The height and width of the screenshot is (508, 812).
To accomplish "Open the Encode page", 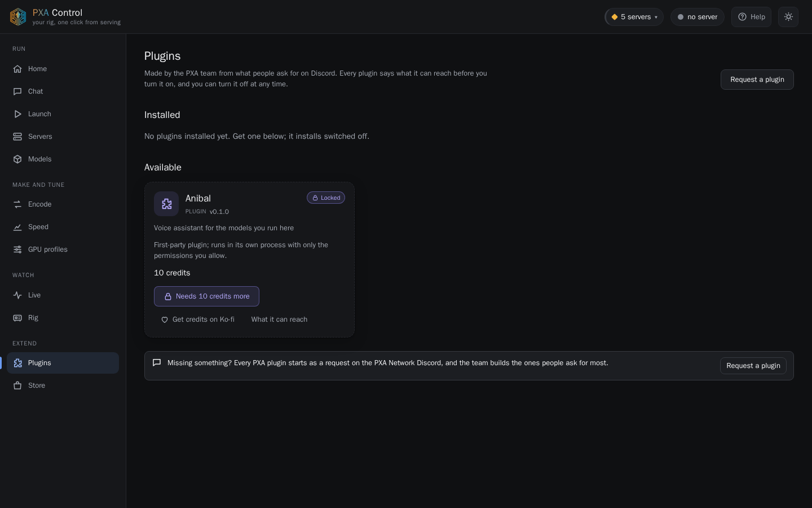I will [x=63, y=204].
